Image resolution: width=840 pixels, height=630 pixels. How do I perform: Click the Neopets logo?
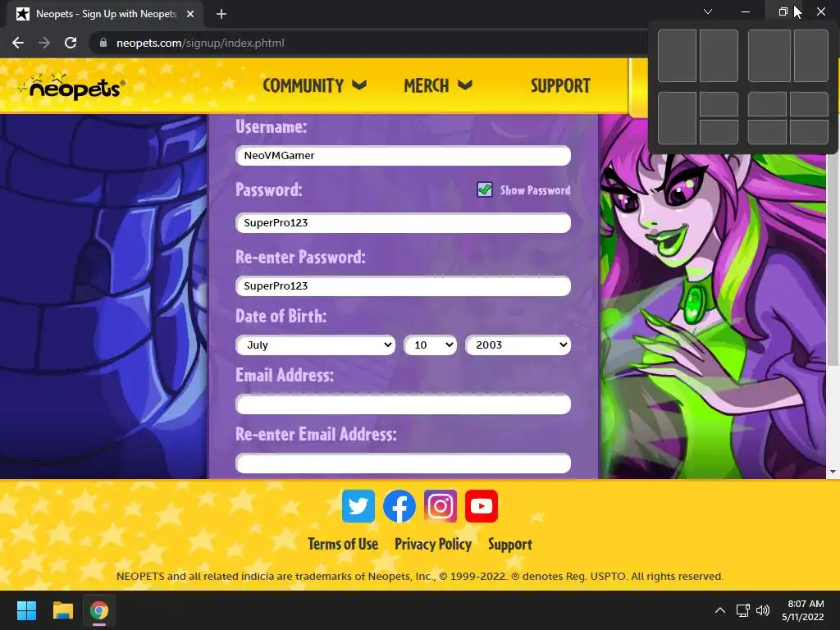[x=72, y=85]
